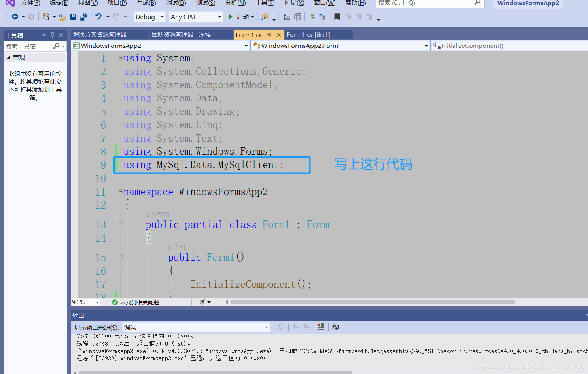
Task: Collapse the Form1 class code region
Action: (121, 224)
